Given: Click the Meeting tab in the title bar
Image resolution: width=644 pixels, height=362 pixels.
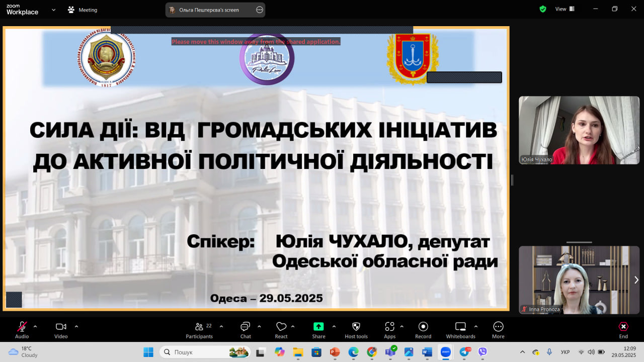Looking at the screenshot, I should (83, 10).
